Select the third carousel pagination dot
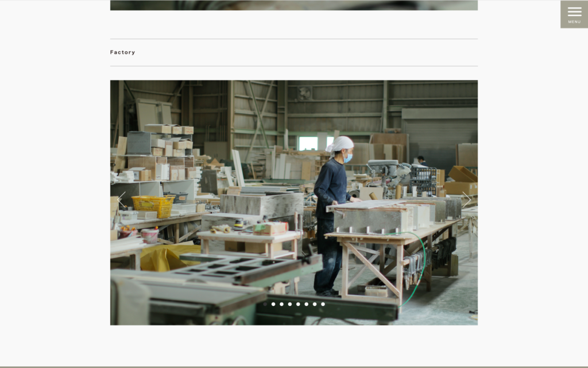 281,304
